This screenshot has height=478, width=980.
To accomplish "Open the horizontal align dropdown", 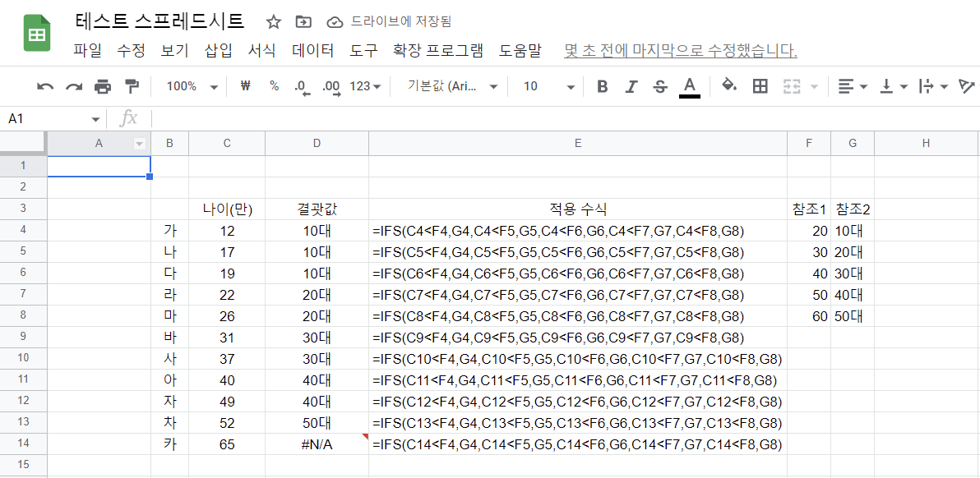I will click(852, 86).
